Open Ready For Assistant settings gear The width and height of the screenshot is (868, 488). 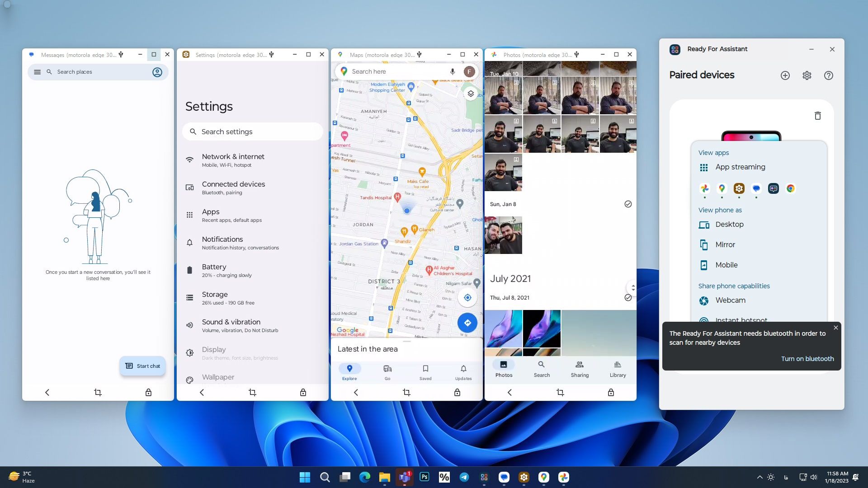(x=807, y=75)
